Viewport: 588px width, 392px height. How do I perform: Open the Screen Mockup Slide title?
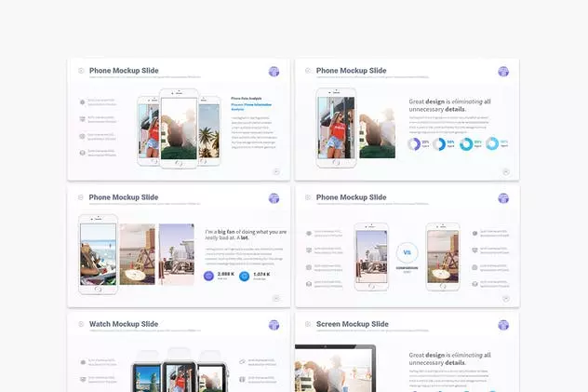point(352,324)
